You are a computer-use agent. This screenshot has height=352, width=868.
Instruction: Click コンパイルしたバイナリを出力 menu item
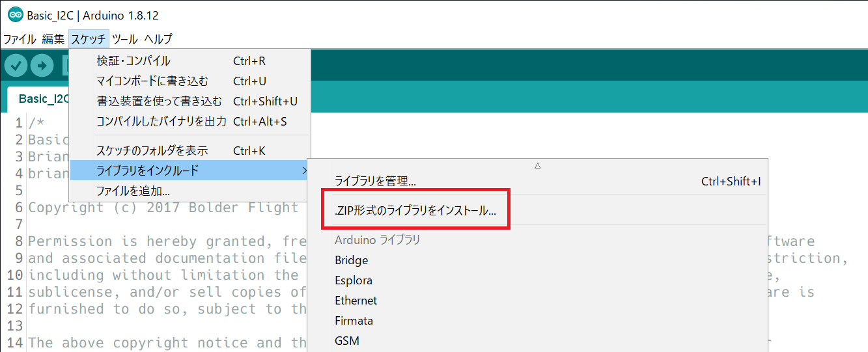coord(161,122)
